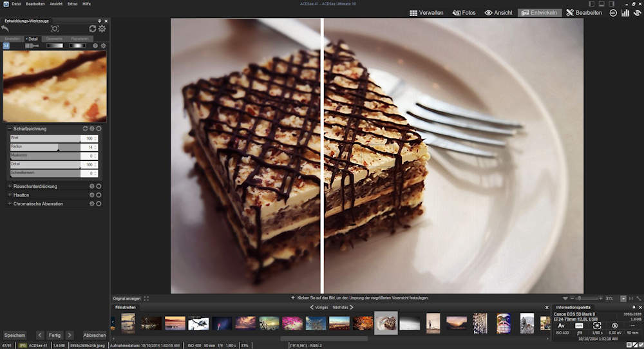Open the bar chart dashboard icon
Viewport: 644px width, 349px height.
tap(625, 13)
